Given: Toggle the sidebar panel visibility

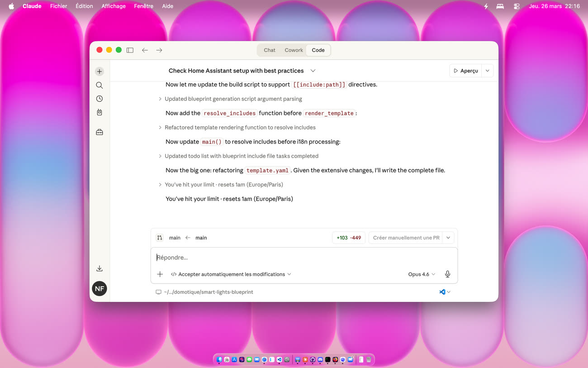Looking at the screenshot, I should pyautogui.click(x=130, y=50).
